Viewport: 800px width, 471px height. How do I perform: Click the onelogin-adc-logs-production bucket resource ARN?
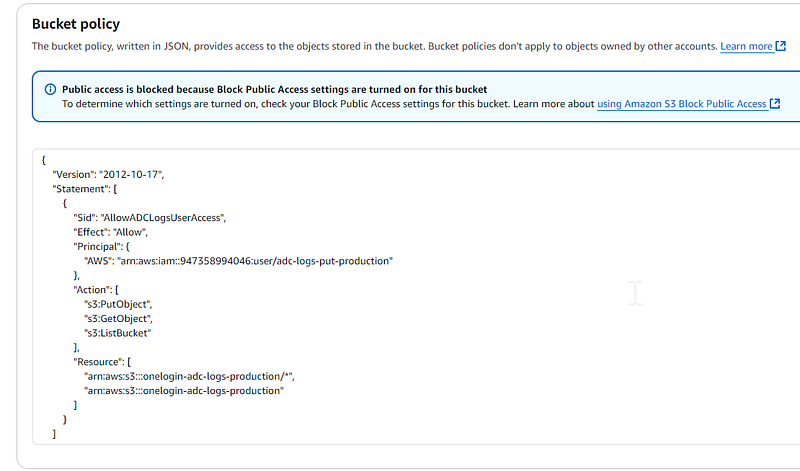coord(184,391)
